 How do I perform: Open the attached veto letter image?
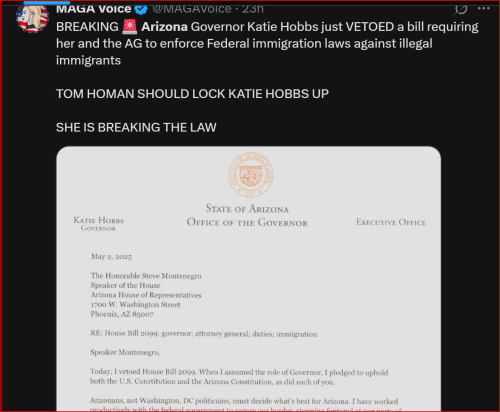[x=249, y=279]
